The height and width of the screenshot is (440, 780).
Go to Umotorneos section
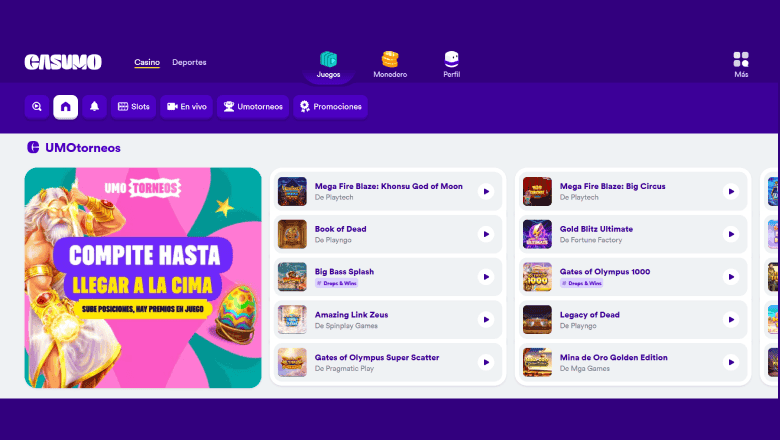[252, 106]
